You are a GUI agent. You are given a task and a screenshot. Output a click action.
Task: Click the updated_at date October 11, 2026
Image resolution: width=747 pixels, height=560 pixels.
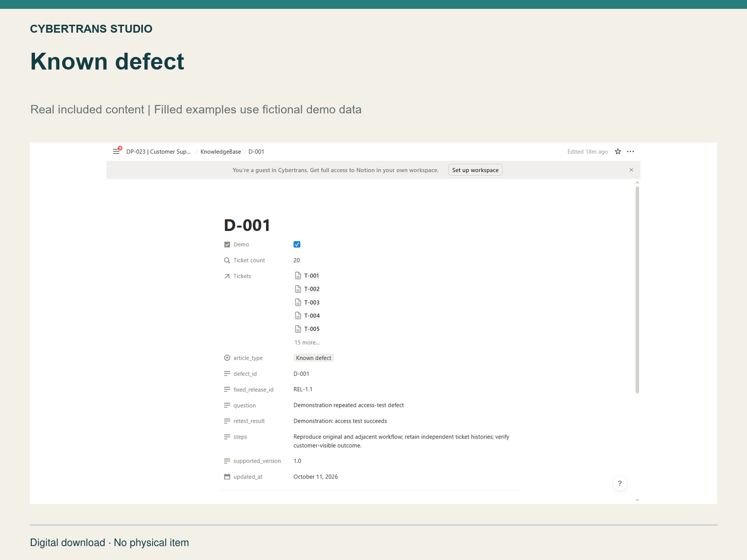(316, 477)
